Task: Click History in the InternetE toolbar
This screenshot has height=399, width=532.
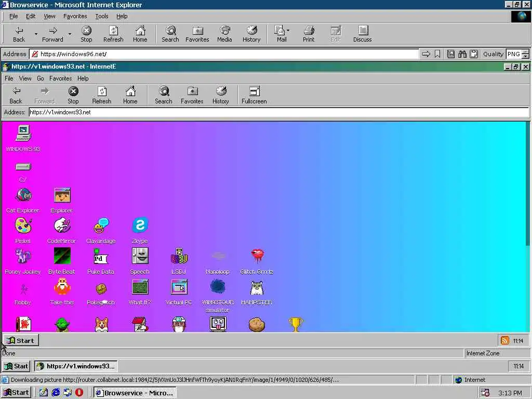Action: point(220,96)
